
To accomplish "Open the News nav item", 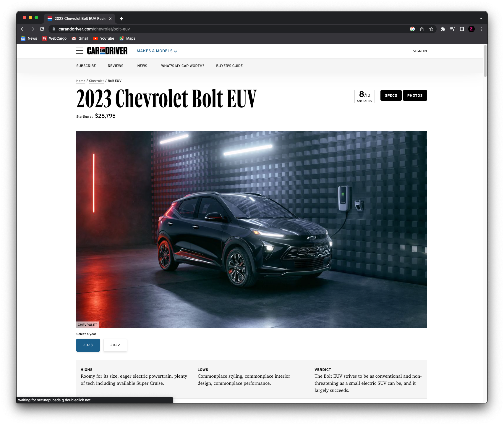I will (142, 66).
